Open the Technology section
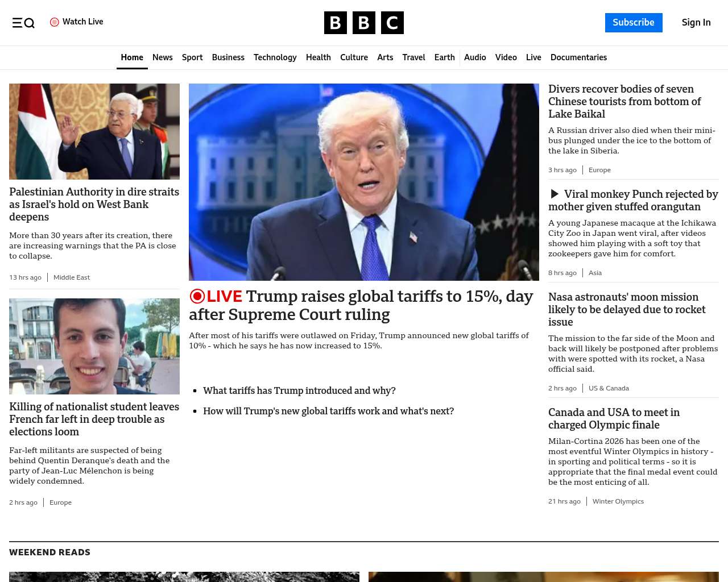This screenshot has width=728, height=582. 275,57
